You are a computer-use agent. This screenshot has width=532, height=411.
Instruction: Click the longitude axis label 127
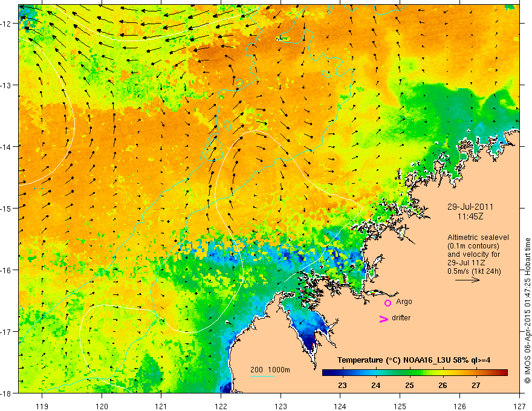(x=519, y=406)
